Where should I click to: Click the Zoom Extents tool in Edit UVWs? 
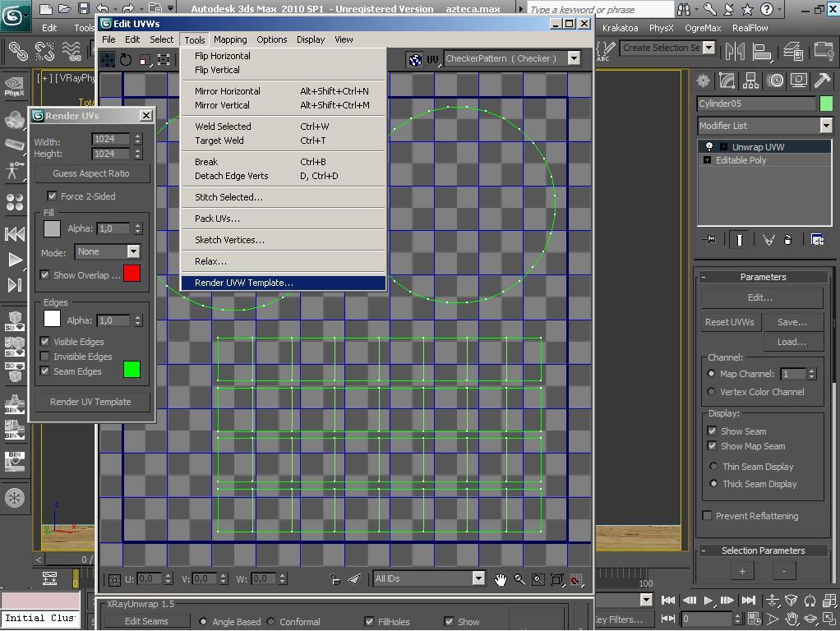[x=557, y=579]
